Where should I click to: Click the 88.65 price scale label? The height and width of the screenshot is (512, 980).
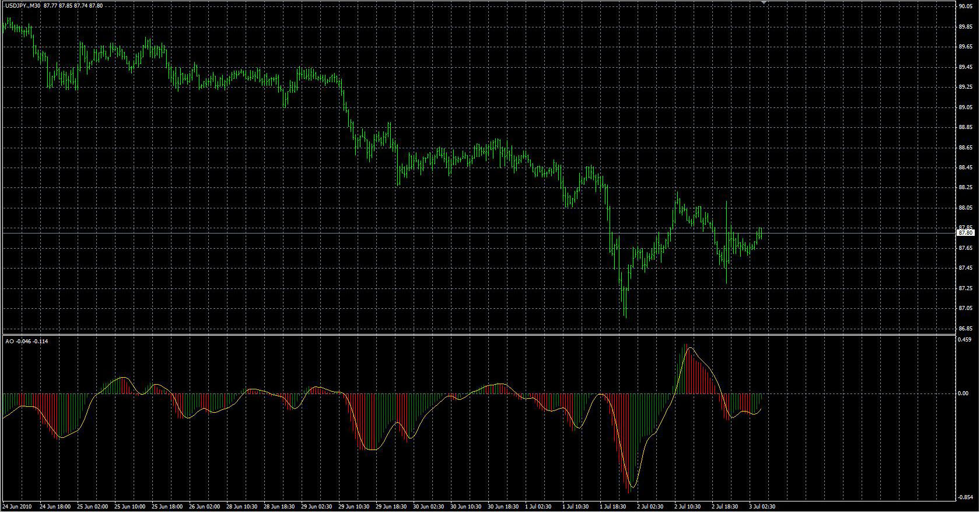coord(965,148)
